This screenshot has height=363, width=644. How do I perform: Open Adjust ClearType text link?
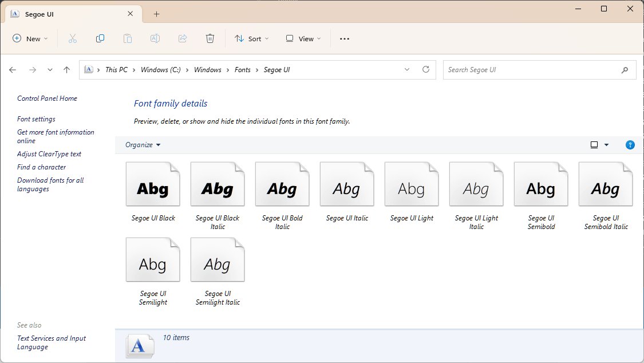(x=49, y=154)
